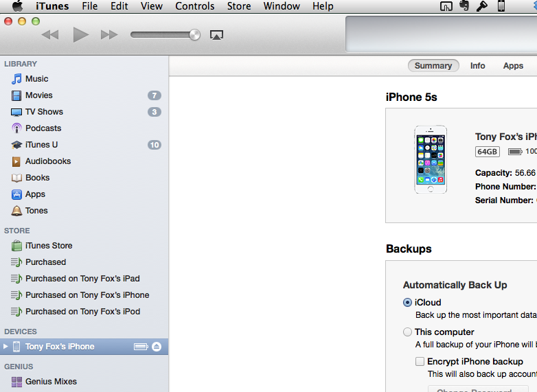Select iCloud automatic backup option
This screenshot has width=537, height=392.
tap(407, 303)
